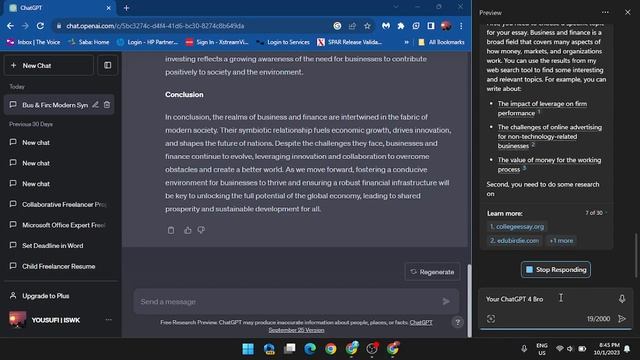640x360 pixels.
Task: Copy the response with clipboard icon
Action: coord(171,231)
